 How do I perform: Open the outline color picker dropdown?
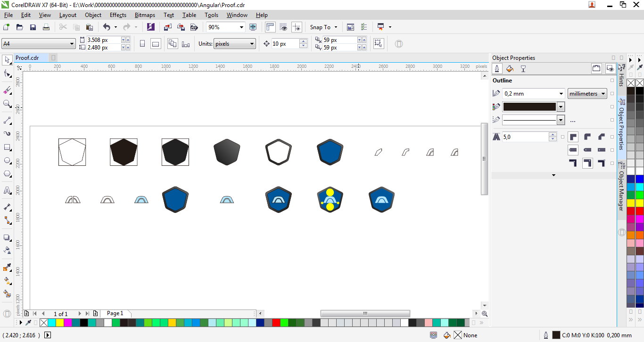click(x=561, y=107)
